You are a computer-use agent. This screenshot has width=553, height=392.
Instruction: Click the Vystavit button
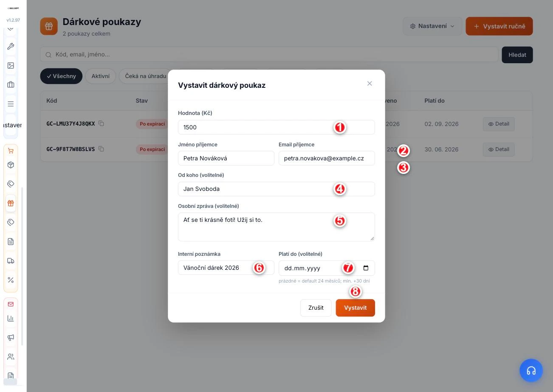(x=355, y=308)
